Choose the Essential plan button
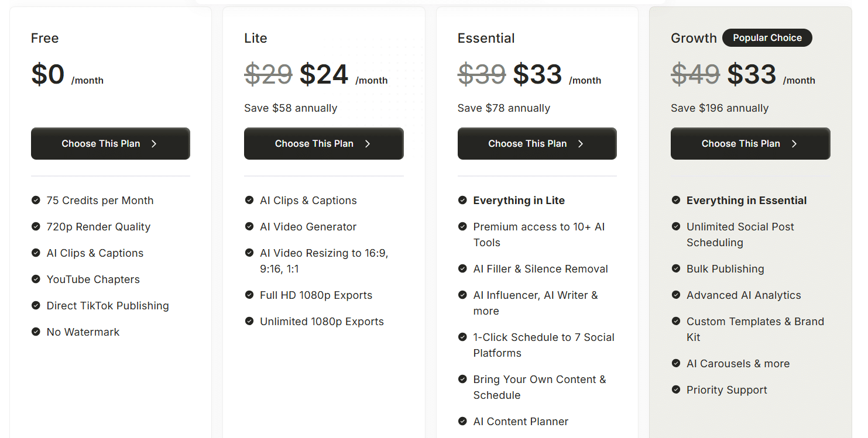This screenshot has width=868, height=438. tap(537, 143)
